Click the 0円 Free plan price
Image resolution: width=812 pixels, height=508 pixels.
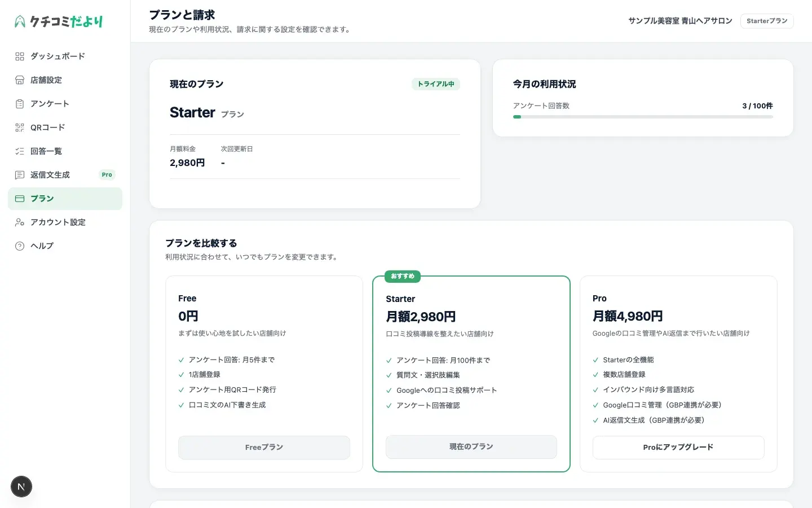[x=188, y=316]
